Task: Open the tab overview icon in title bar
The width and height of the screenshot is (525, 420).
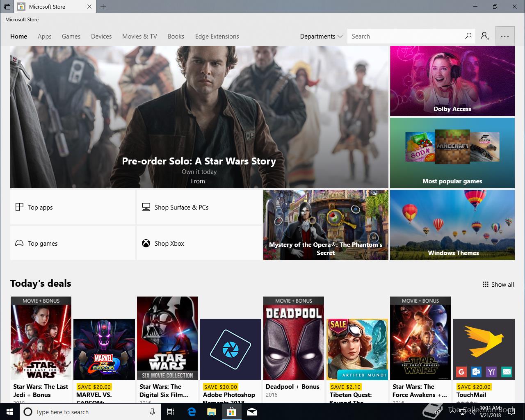Action: 7,7
